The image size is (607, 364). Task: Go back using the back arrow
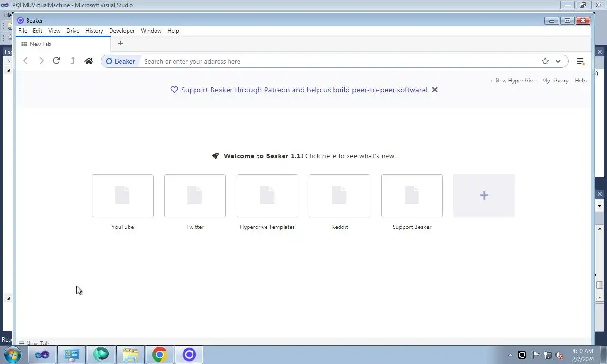pos(26,61)
